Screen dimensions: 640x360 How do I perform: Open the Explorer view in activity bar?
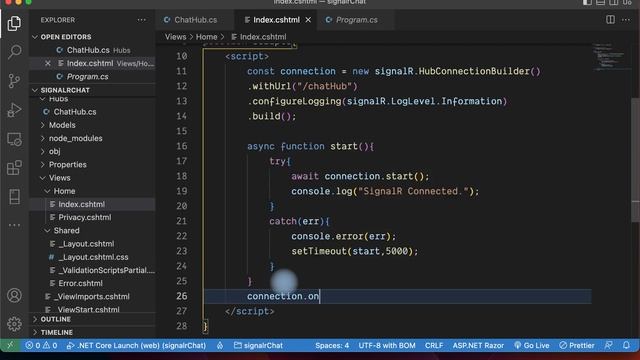click(x=14, y=23)
